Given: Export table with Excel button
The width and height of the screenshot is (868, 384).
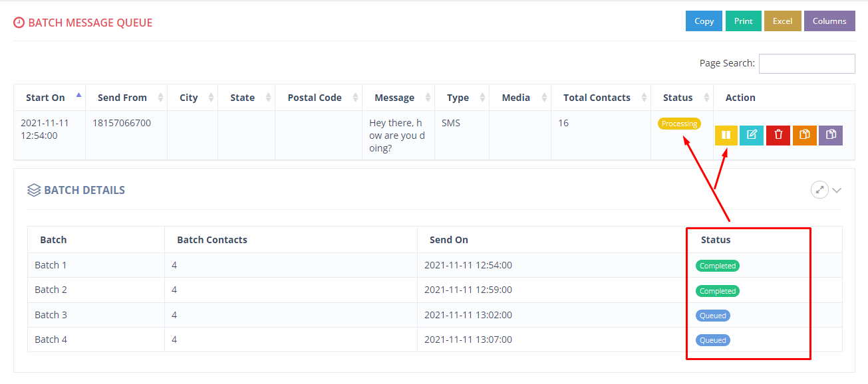Looking at the screenshot, I should tap(782, 21).
